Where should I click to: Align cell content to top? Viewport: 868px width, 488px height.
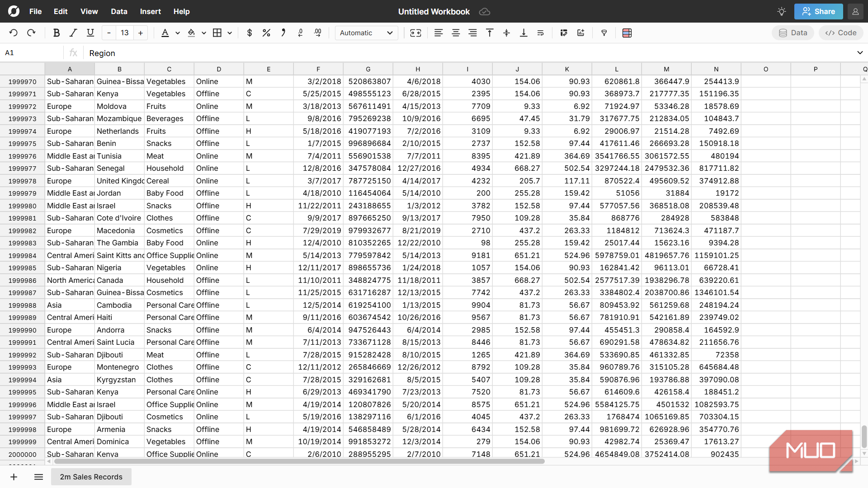pos(490,33)
